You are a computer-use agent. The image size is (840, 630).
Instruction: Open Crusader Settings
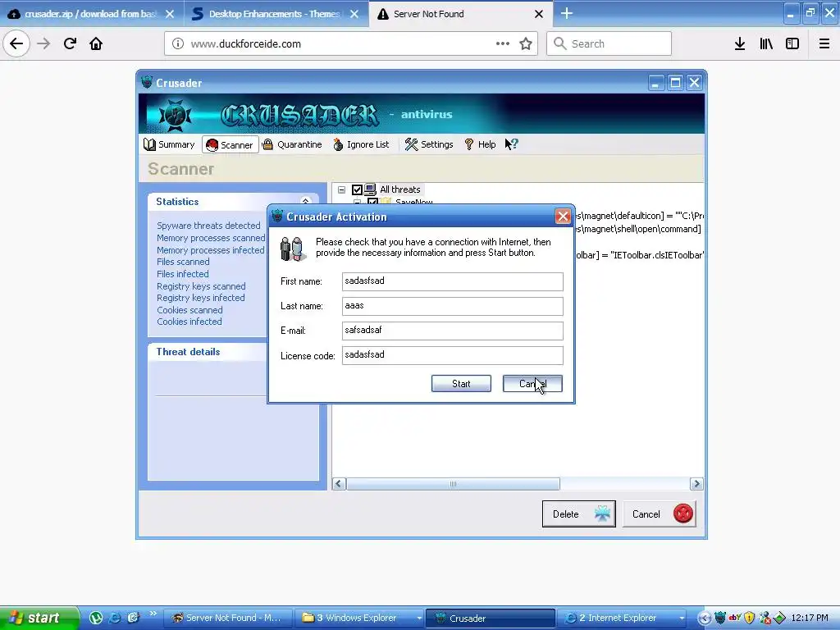pyautogui.click(x=428, y=144)
